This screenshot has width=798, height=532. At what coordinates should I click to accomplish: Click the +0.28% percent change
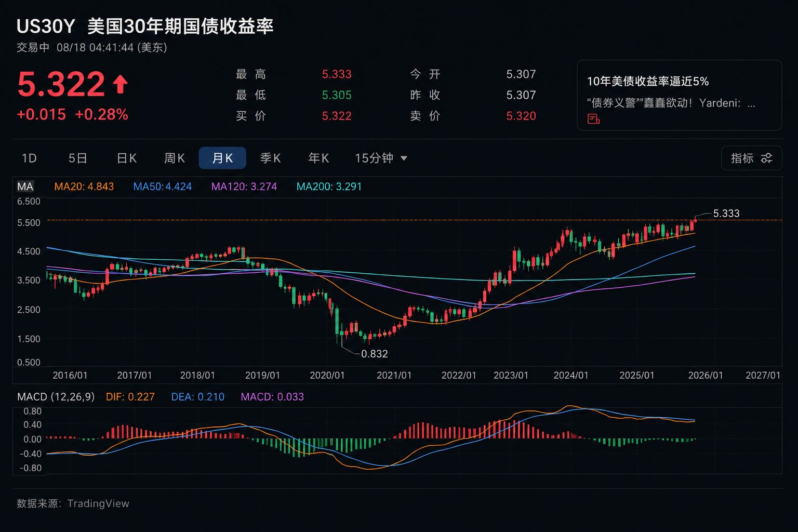tap(101, 114)
